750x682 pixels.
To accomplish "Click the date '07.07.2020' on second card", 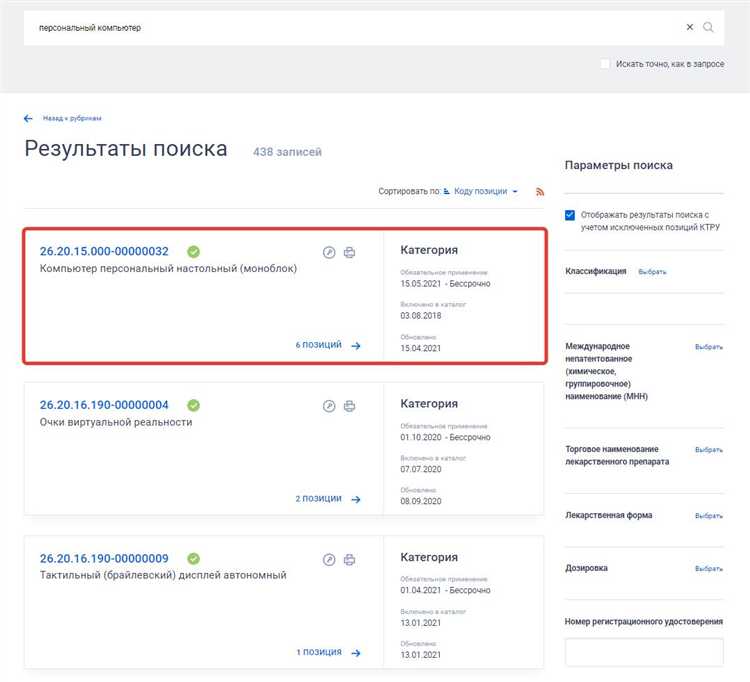I will tap(421, 469).
